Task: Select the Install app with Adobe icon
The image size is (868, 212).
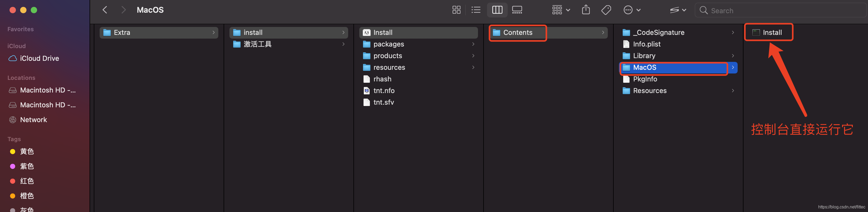Action: coord(419,33)
